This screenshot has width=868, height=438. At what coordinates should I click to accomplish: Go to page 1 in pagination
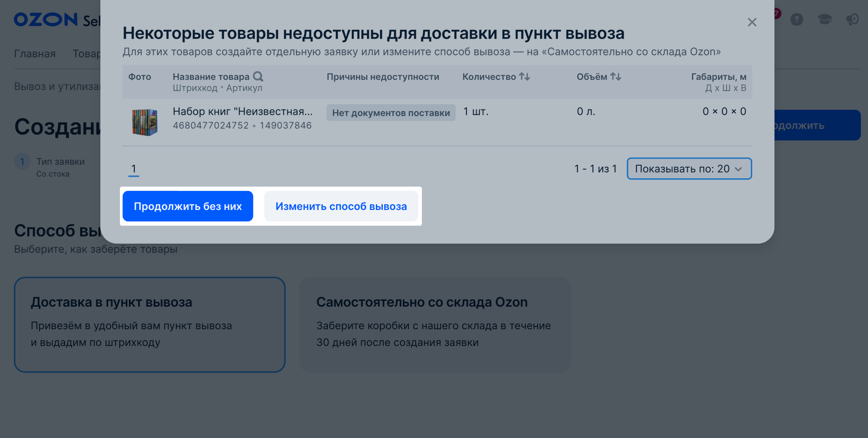(134, 169)
